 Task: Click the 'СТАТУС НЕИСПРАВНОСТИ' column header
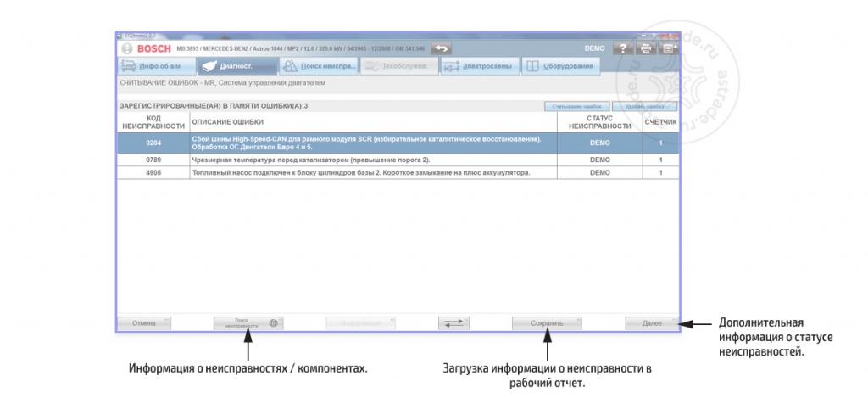click(599, 122)
